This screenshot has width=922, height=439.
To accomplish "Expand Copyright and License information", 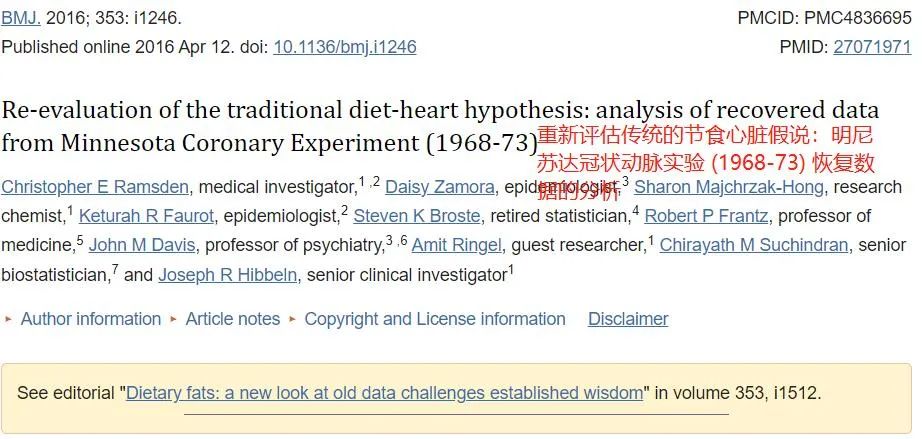I will tap(435, 319).
